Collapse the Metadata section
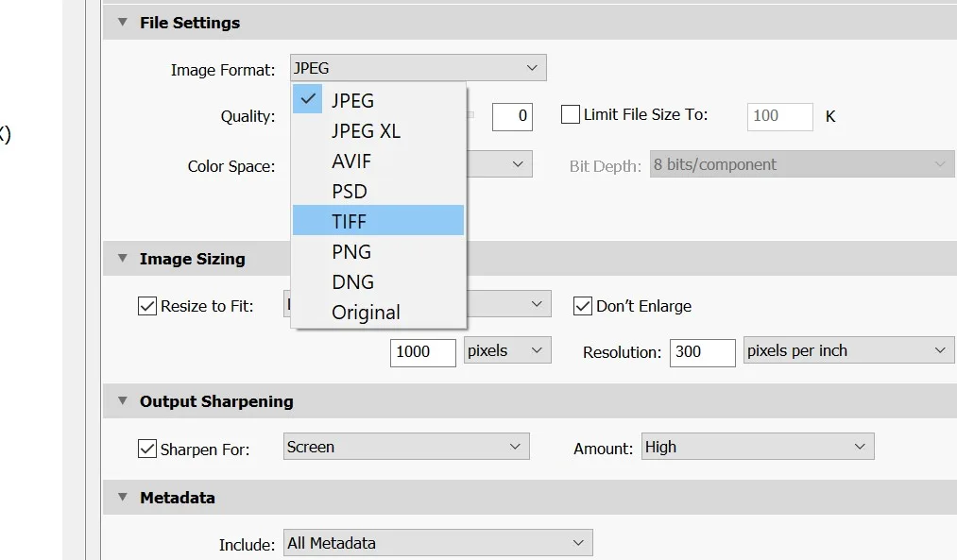Screen dimensions: 957x560 tap(121, 497)
